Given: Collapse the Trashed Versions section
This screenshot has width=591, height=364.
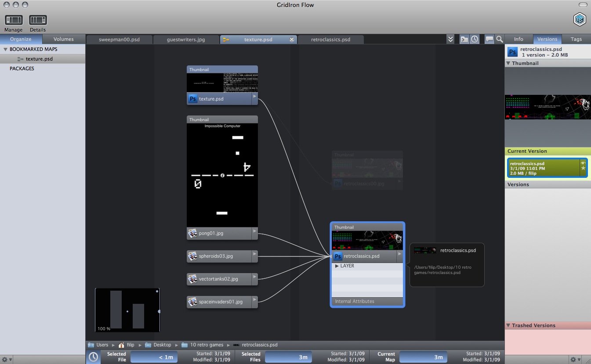Looking at the screenshot, I should 508,325.
